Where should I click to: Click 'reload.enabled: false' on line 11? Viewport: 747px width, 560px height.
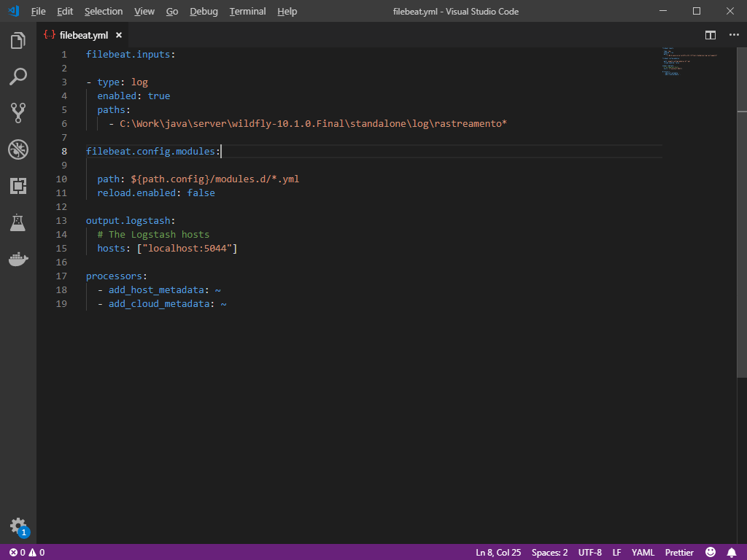pos(156,192)
